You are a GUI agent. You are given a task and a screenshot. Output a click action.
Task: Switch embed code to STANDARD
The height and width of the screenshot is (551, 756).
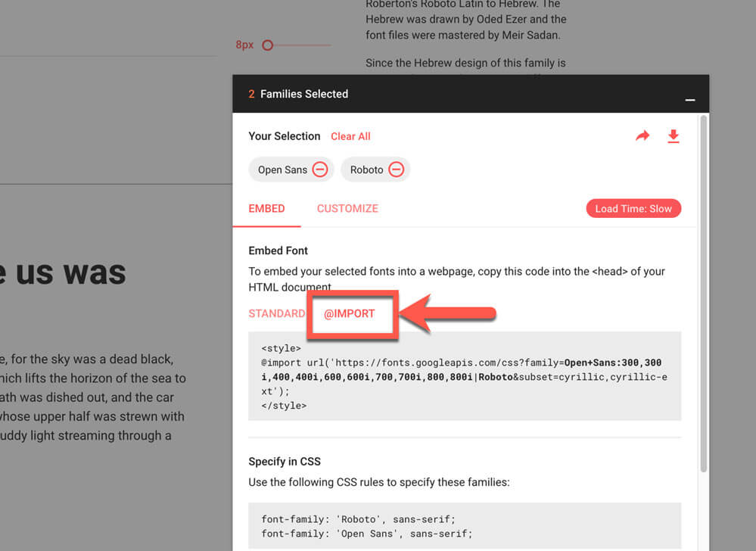277,313
